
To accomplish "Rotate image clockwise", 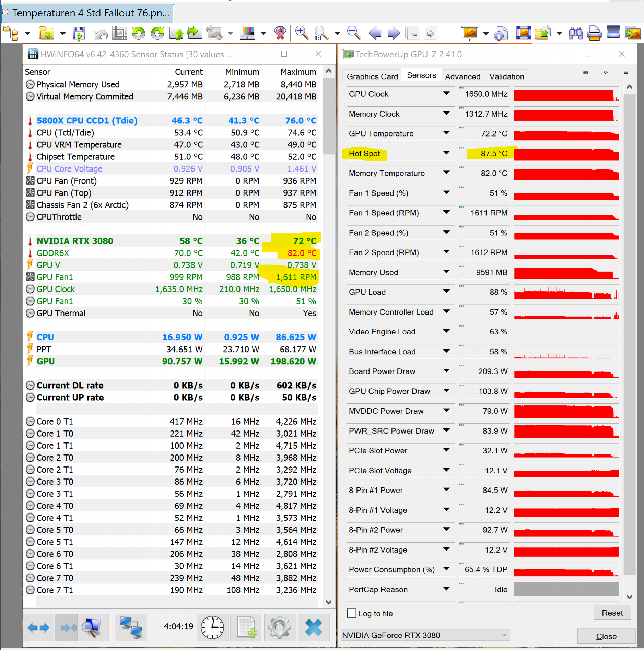I will (157, 34).
